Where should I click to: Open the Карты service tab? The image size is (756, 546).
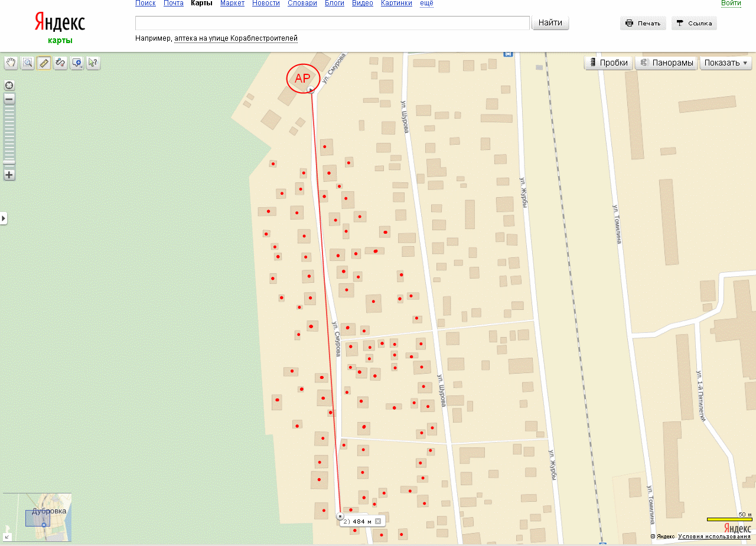(202, 4)
